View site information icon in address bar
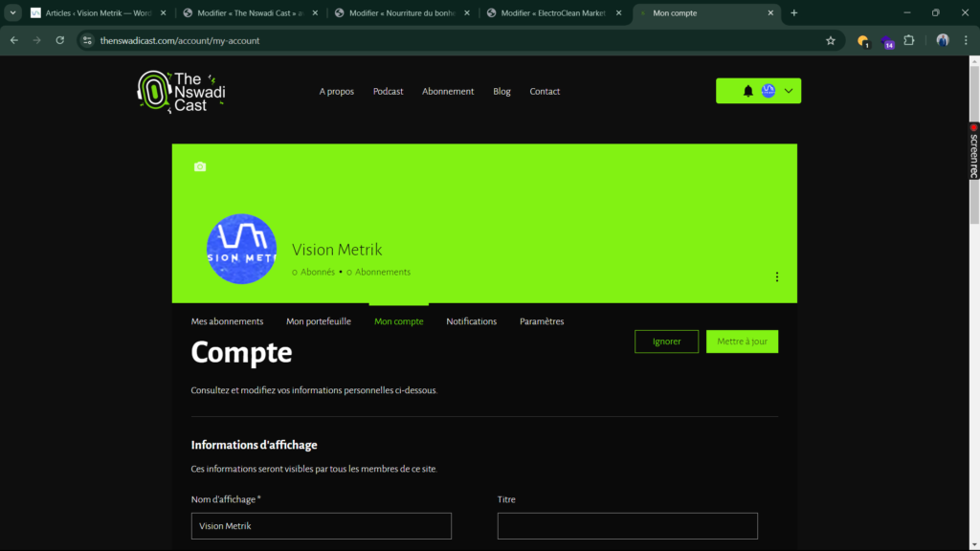This screenshot has height=551, width=980. pos(87,40)
